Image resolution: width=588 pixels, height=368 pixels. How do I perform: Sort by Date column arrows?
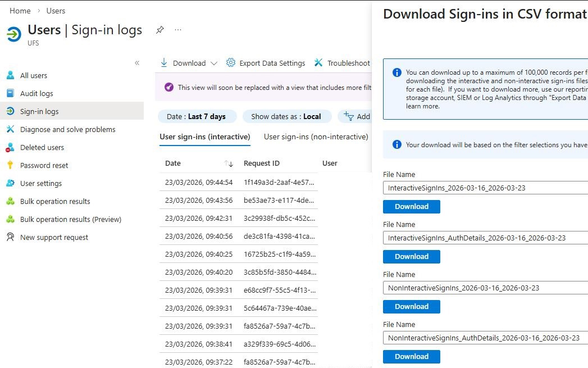pyautogui.click(x=229, y=163)
